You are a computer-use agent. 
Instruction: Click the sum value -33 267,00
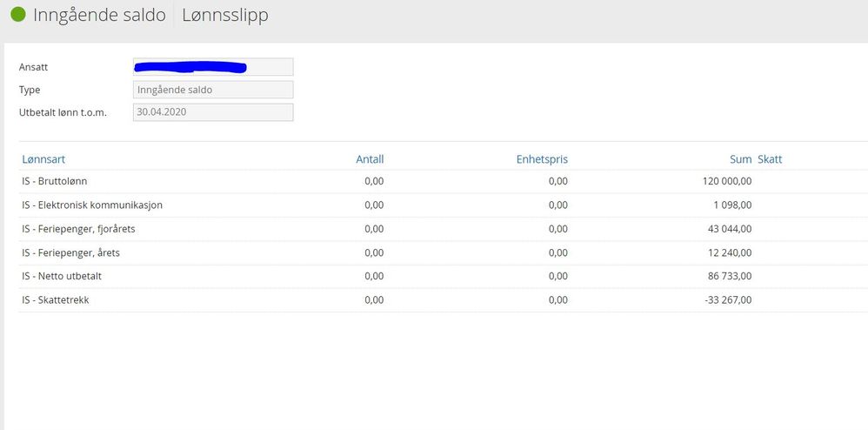[x=729, y=299]
